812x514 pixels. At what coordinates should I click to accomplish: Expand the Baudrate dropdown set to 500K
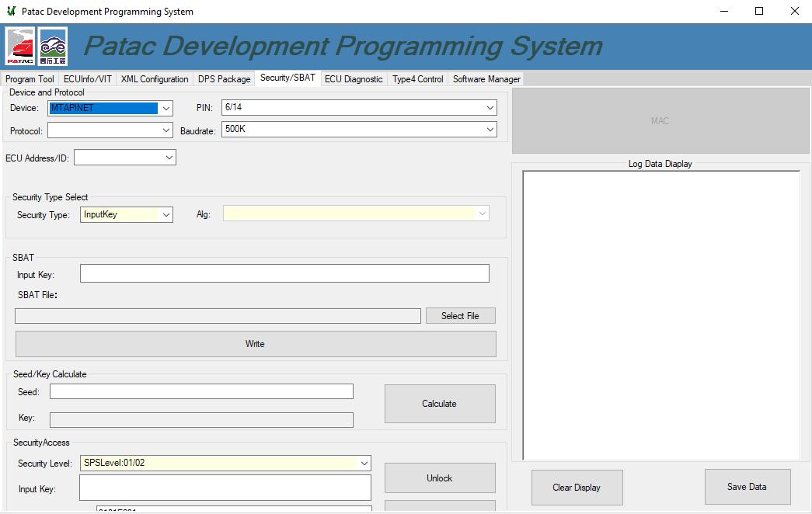point(490,130)
